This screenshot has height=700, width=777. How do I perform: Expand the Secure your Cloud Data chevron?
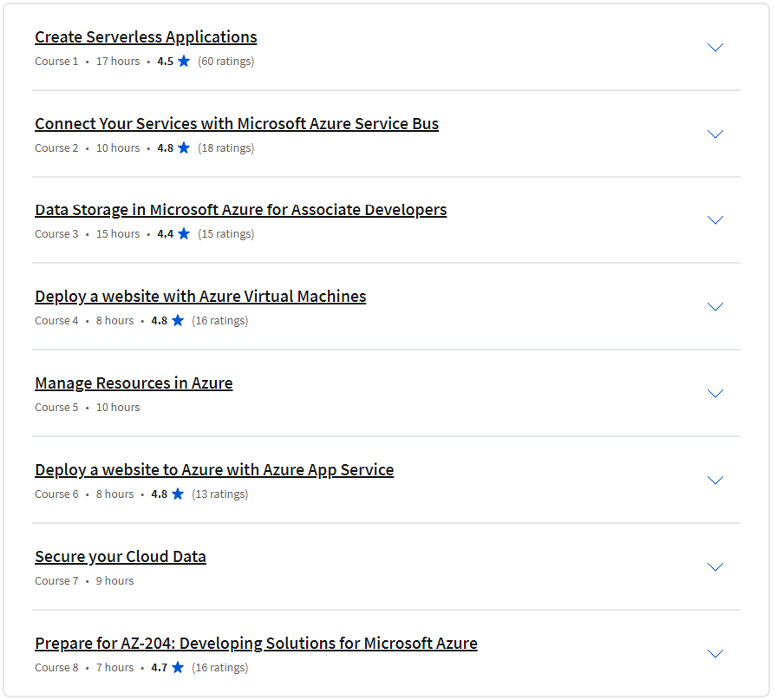tap(715, 566)
